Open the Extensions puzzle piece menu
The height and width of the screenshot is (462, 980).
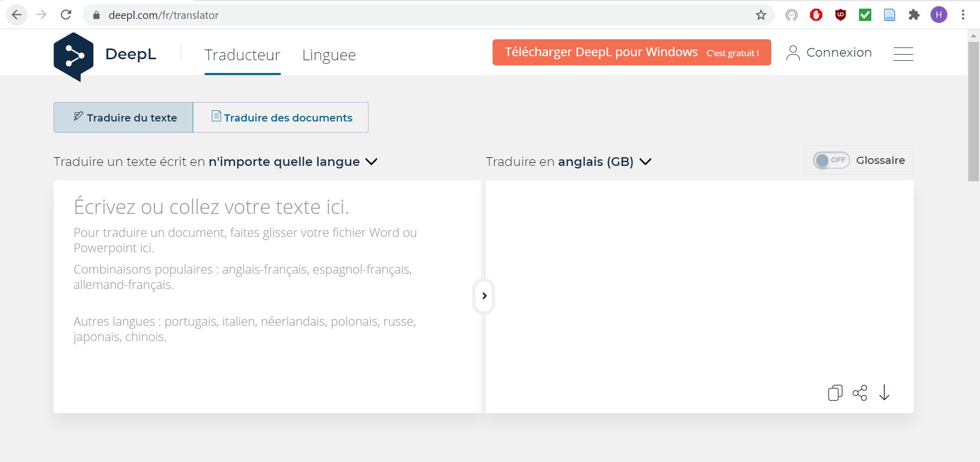914,15
